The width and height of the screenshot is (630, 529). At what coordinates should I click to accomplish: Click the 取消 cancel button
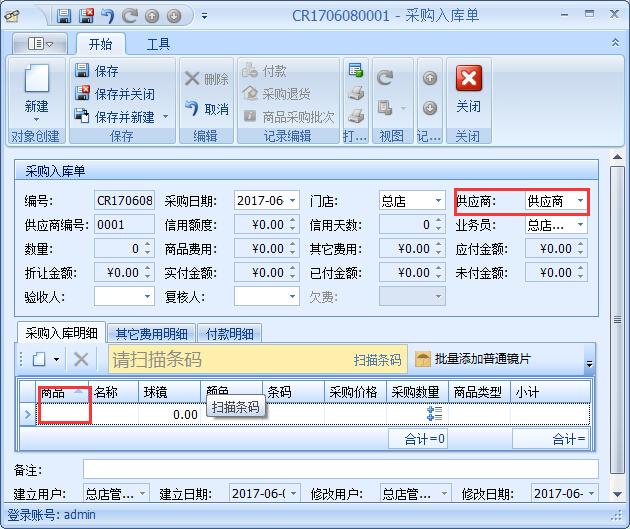207,108
